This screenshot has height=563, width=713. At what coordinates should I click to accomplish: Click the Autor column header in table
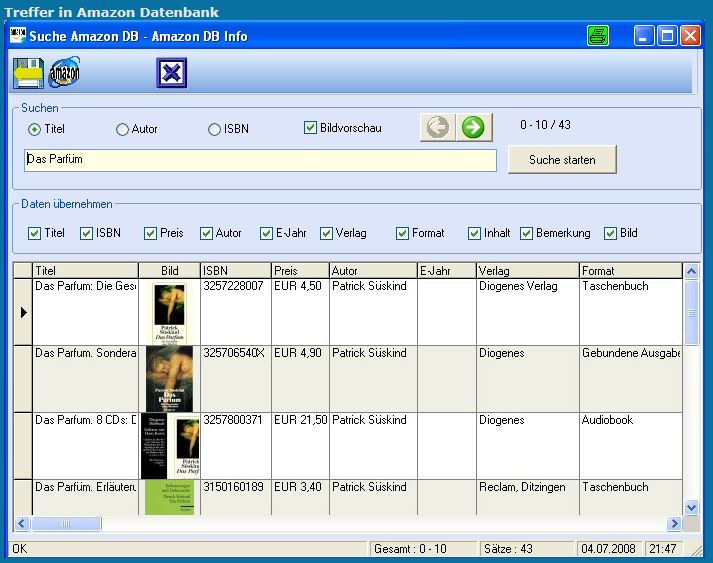[x=372, y=271]
